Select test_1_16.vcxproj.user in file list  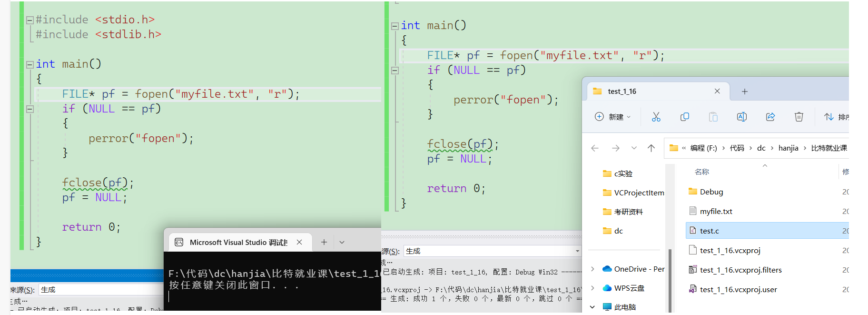[x=767, y=290]
